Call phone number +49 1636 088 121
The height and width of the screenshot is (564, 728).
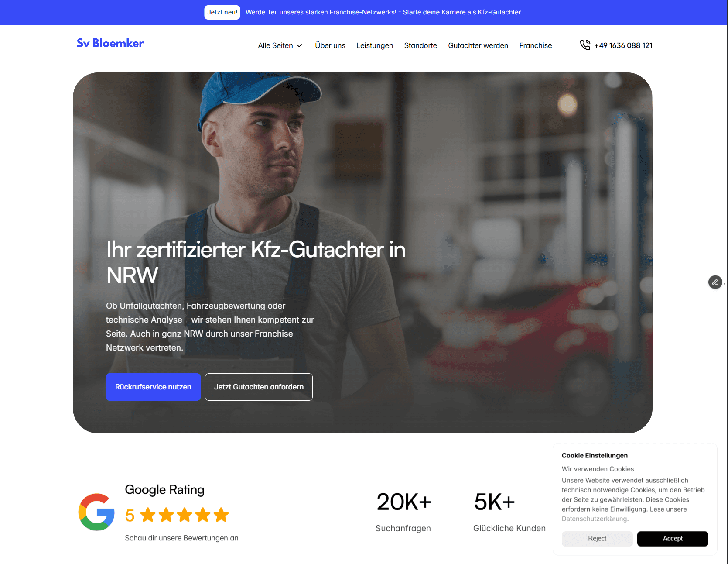click(x=623, y=45)
